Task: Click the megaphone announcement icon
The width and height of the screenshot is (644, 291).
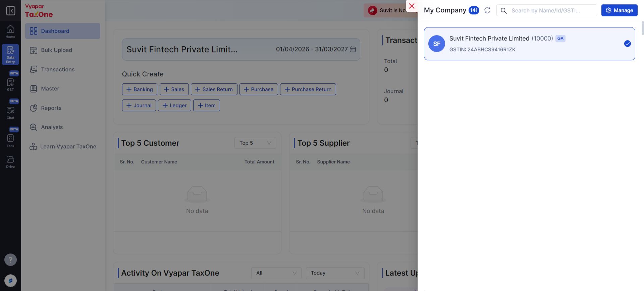Action: pyautogui.click(x=373, y=10)
